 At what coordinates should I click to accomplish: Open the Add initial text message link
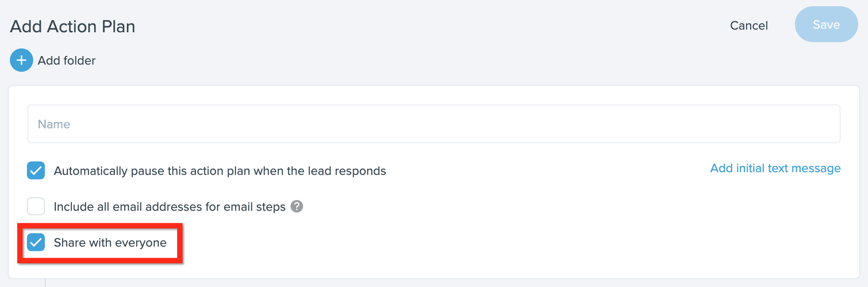[775, 168]
